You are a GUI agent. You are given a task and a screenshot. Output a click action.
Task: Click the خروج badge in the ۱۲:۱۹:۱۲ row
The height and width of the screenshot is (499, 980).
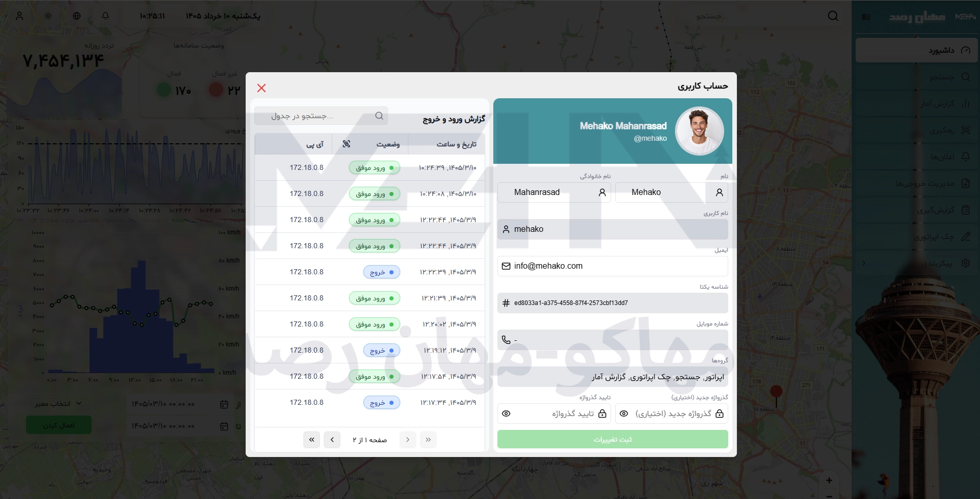pos(382,351)
